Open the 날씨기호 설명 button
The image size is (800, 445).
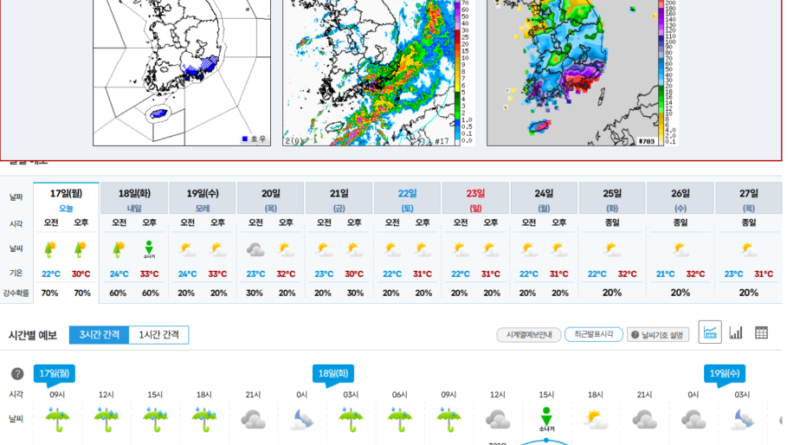pos(658,335)
